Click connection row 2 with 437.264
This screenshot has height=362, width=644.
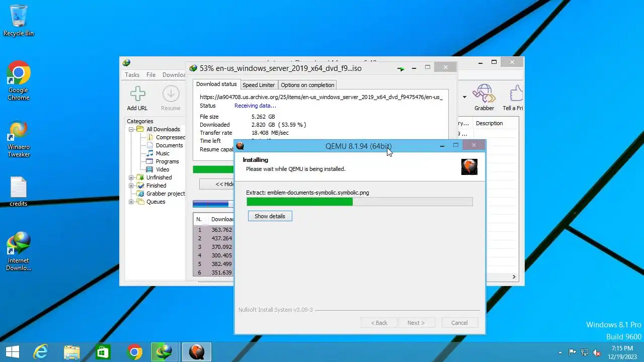coord(214,238)
